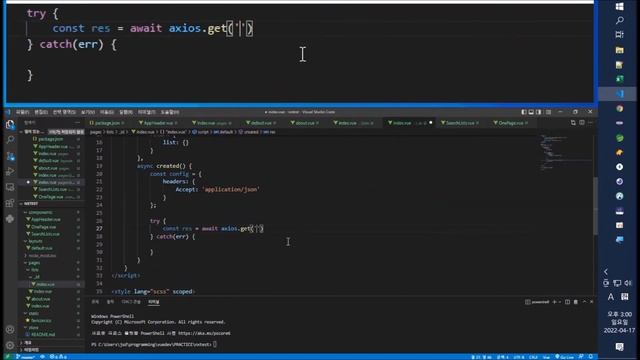The image size is (640, 360).
Task: Open the Run and Debug view
Action: click(x=10, y=171)
